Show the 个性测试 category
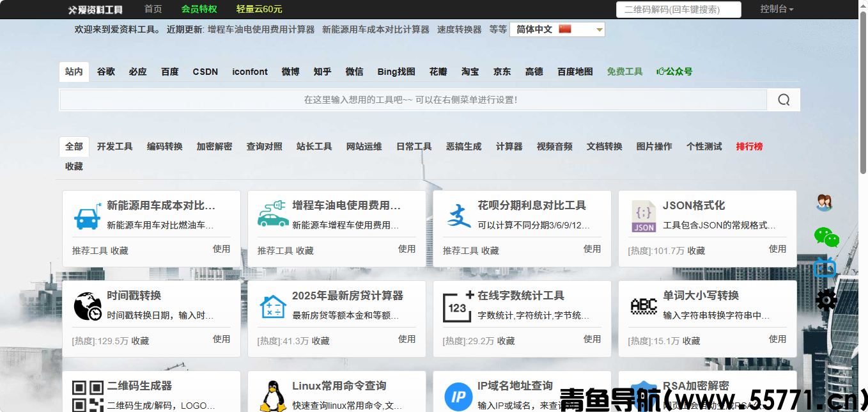 704,147
